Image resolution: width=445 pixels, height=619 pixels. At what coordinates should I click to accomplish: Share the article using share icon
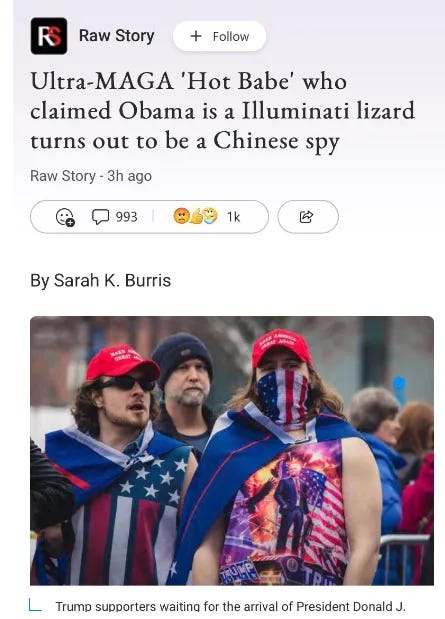point(306,217)
